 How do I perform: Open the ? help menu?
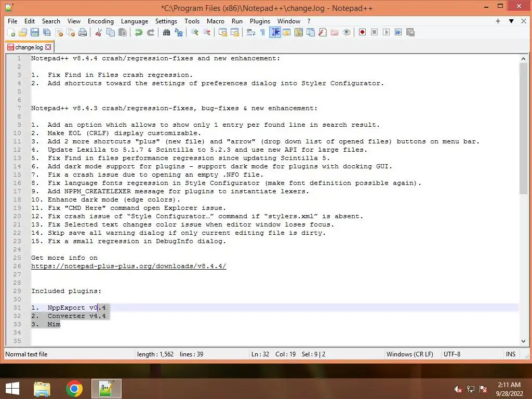point(309,21)
